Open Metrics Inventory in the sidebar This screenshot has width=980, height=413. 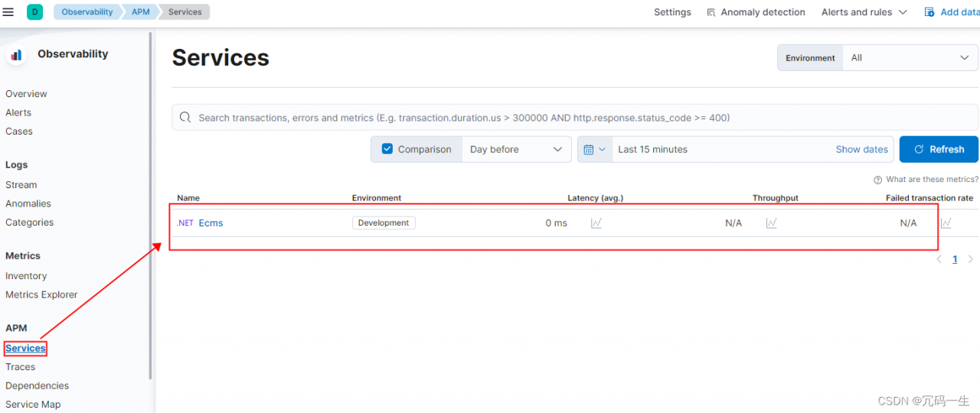click(26, 276)
